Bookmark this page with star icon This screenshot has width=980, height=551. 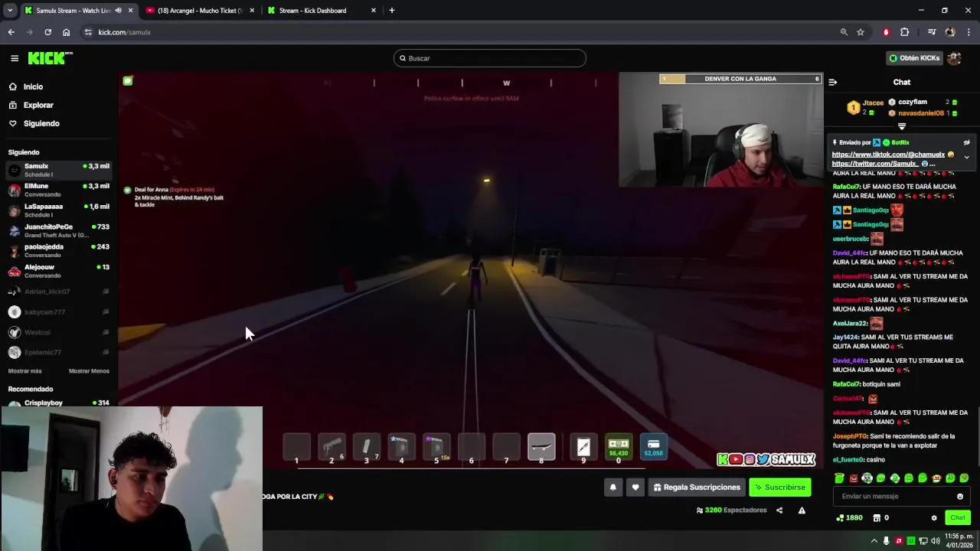tap(861, 32)
